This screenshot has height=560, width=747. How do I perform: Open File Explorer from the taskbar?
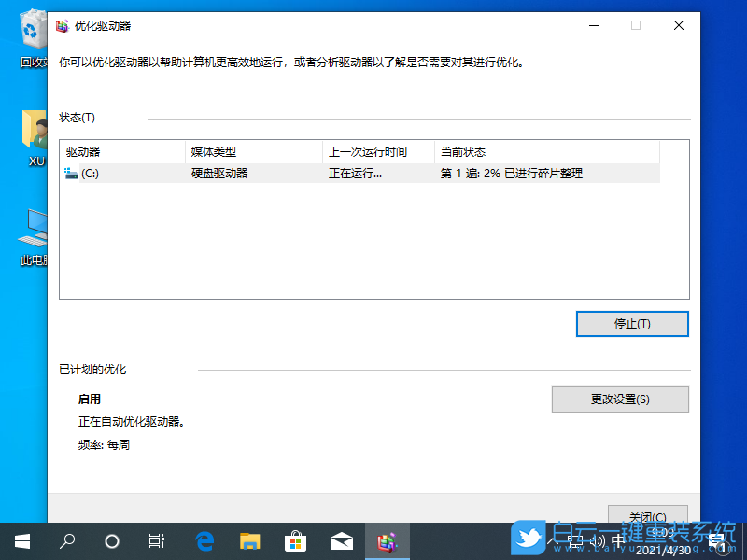249,540
